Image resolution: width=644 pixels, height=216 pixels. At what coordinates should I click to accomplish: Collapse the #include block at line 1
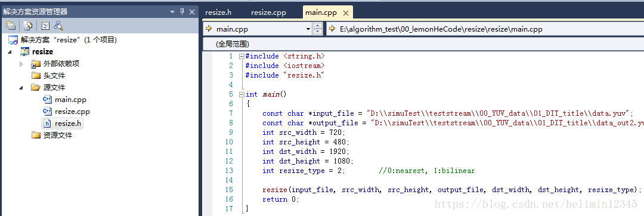click(241, 56)
